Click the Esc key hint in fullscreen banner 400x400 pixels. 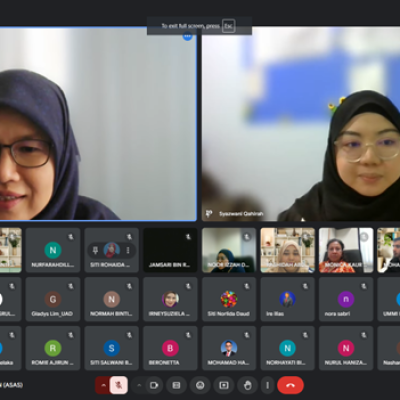pos(228,26)
